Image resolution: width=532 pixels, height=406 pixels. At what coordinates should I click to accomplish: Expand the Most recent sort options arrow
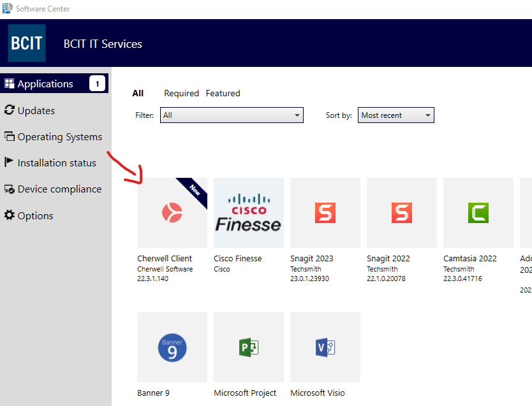tap(427, 115)
